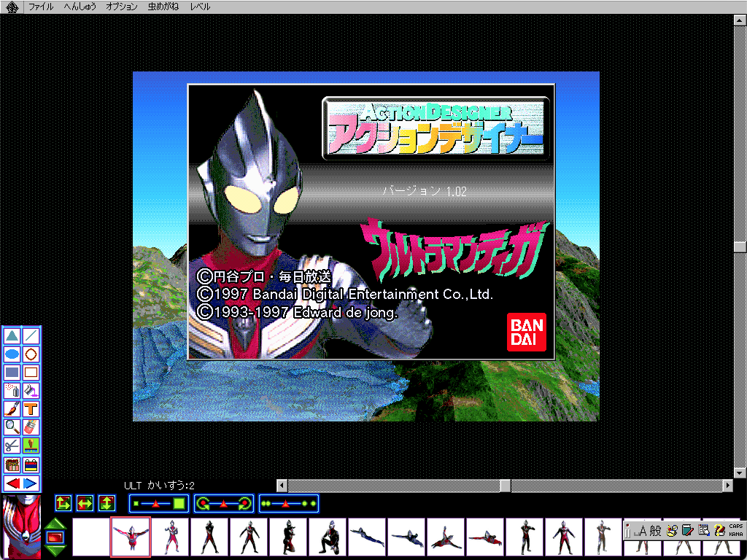Select the rubber stamp tool
Viewport: 747px width, 560px height.
pos(31,446)
